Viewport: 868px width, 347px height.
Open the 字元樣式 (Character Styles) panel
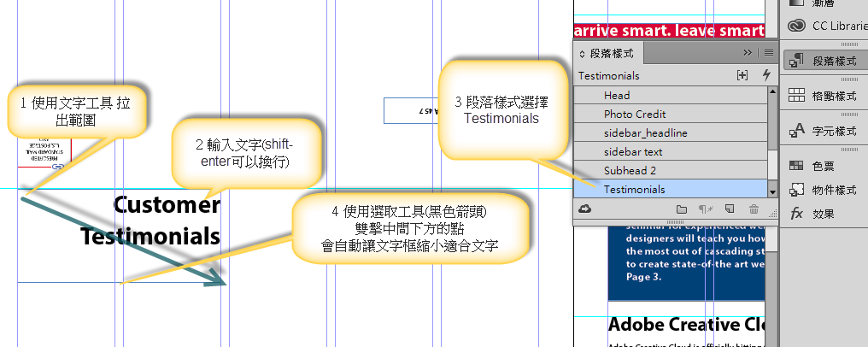[824, 131]
